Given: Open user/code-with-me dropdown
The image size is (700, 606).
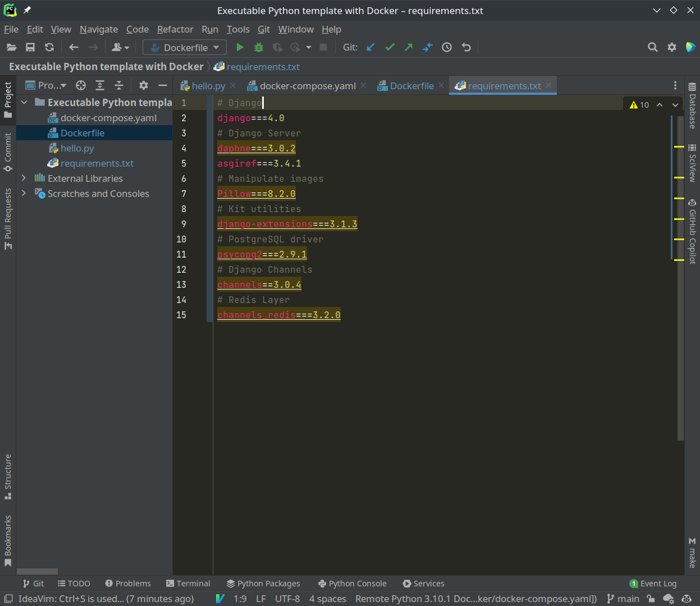Looking at the screenshot, I should (x=120, y=48).
